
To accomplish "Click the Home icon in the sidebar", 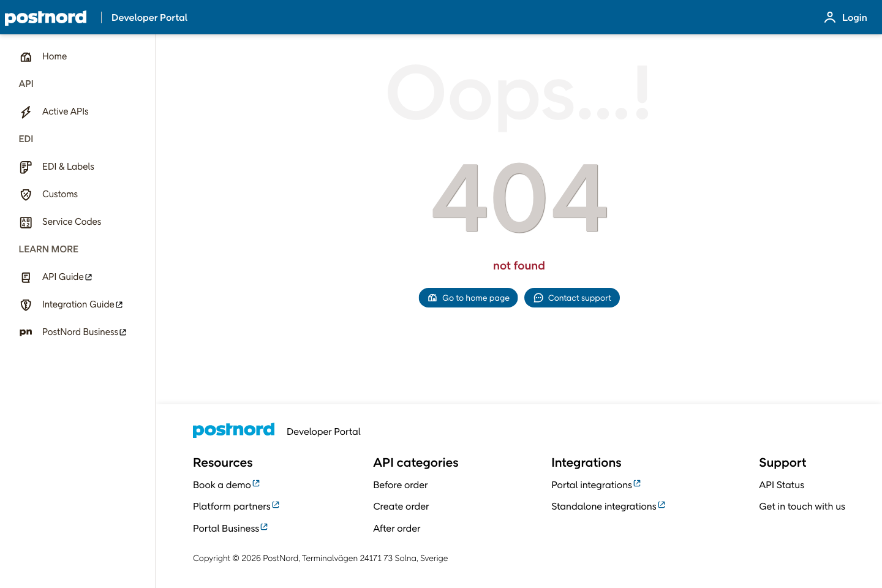I will 26,56.
